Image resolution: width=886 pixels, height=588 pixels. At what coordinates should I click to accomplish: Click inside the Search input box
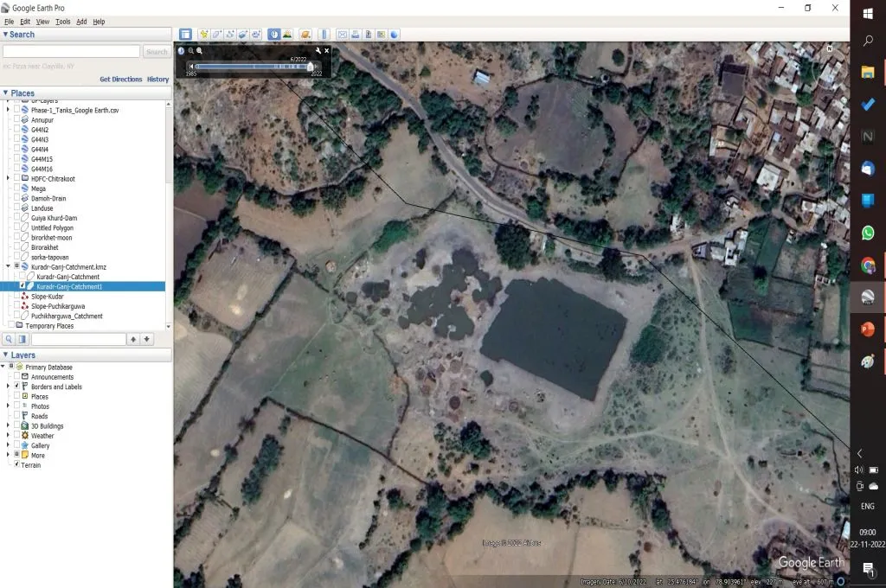tap(72, 51)
